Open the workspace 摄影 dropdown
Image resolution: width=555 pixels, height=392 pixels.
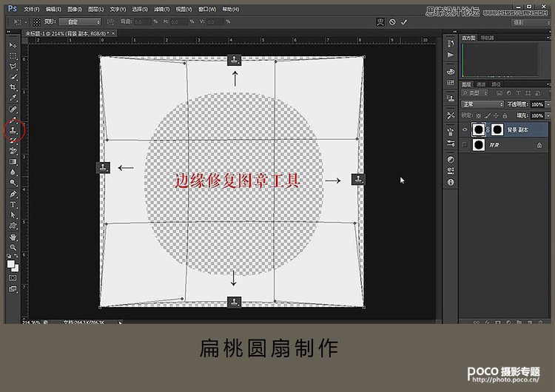[530, 23]
